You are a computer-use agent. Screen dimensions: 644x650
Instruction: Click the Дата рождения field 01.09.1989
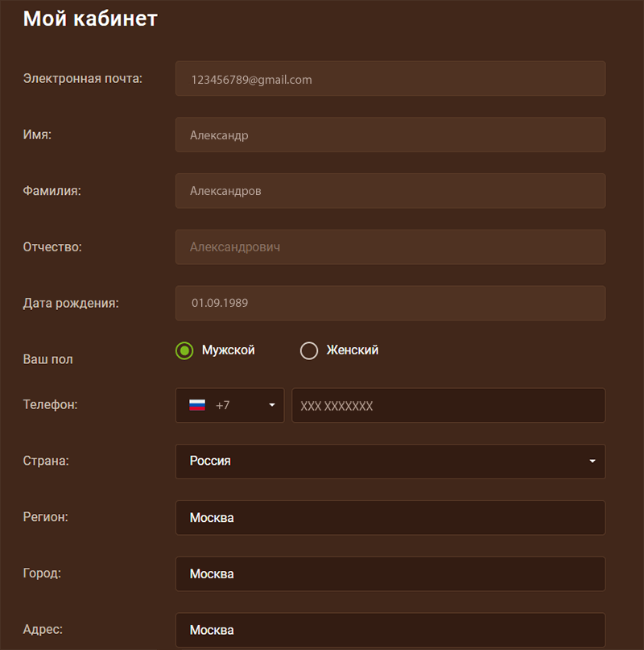point(390,303)
